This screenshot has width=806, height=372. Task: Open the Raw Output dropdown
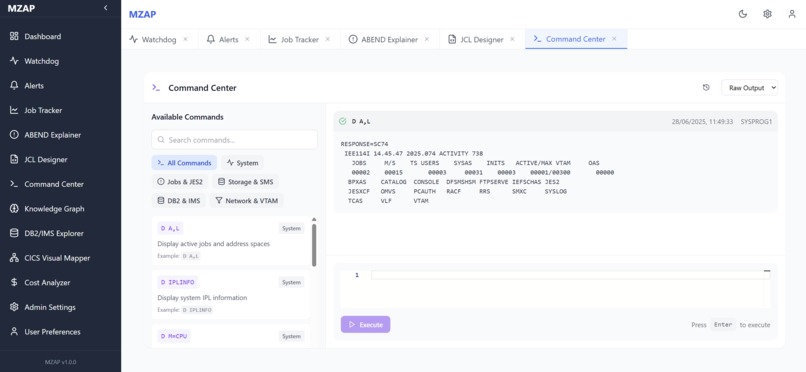pyautogui.click(x=749, y=88)
